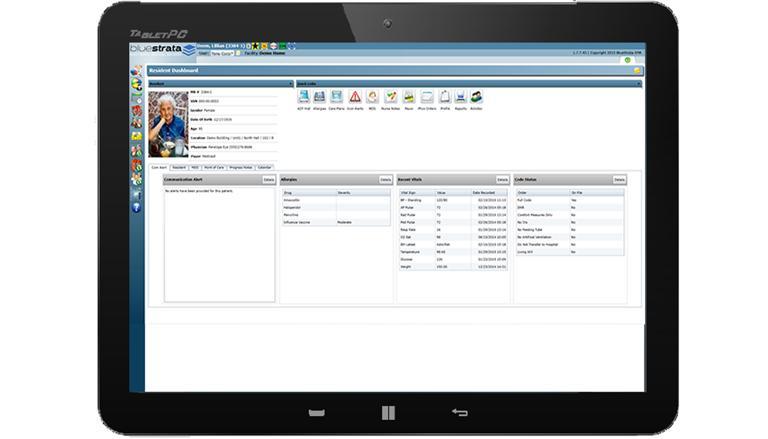Viewport: 768px width, 439px height.
Task: Click the On File column header in Code Status
Action: tap(597, 193)
